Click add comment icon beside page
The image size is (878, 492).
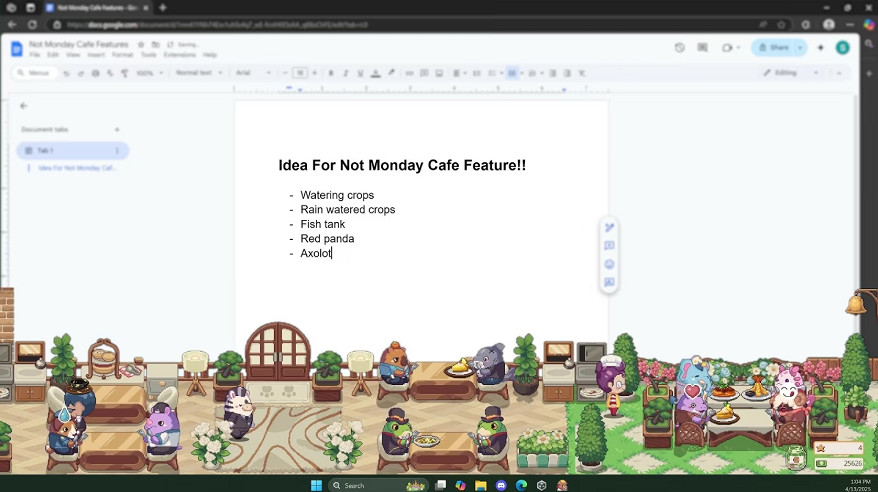point(609,246)
